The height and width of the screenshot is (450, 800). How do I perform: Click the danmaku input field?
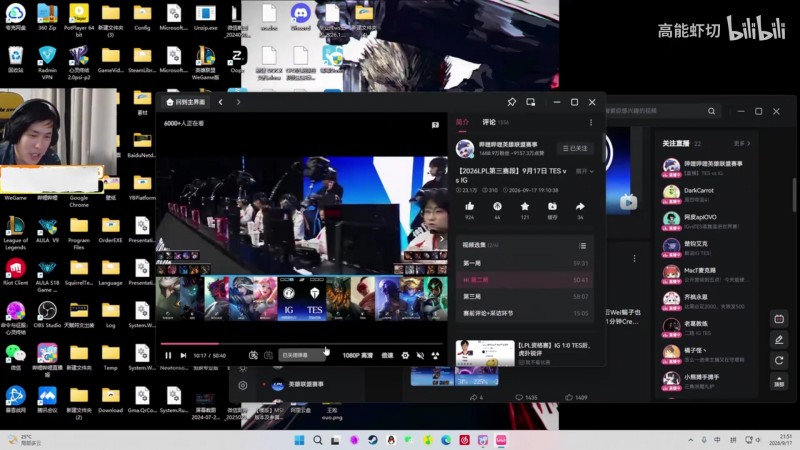point(302,355)
